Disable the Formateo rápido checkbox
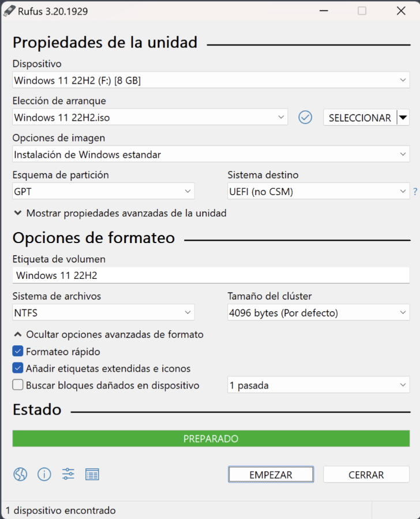Image resolution: width=420 pixels, height=519 pixels. [17, 351]
